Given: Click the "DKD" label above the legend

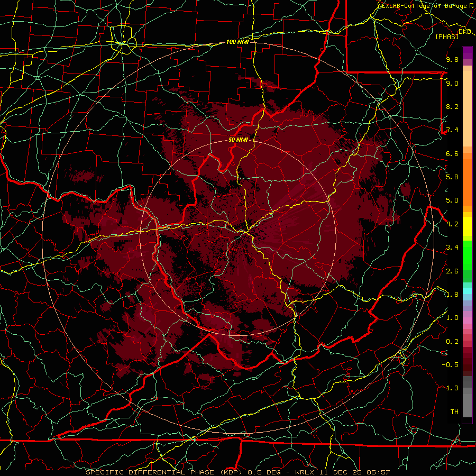Looking at the screenshot, I should [464, 32].
